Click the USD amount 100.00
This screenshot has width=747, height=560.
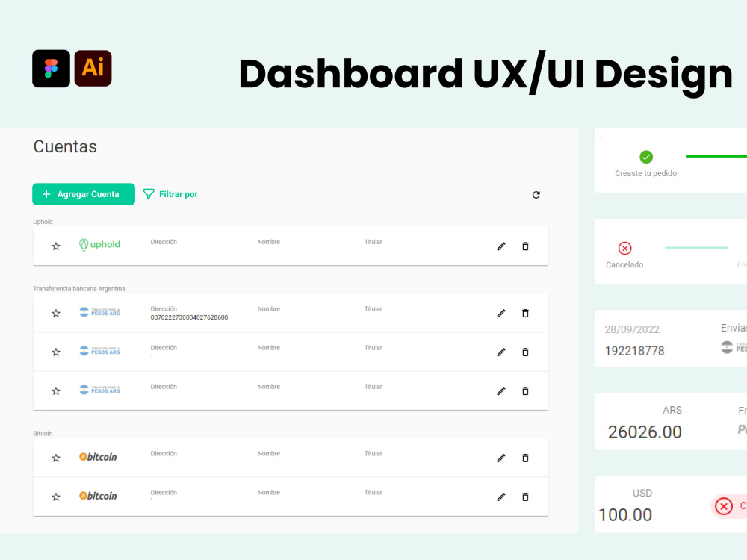(625, 514)
